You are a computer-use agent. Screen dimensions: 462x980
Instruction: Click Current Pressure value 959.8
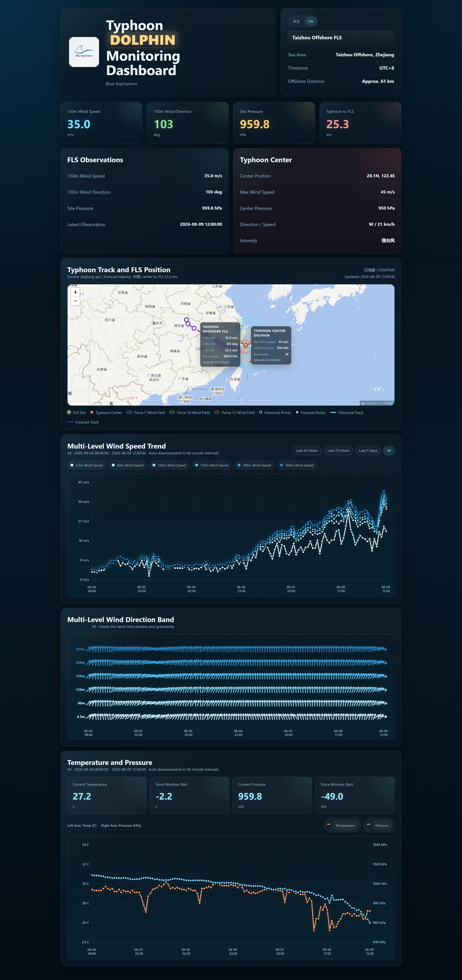pyautogui.click(x=250, y=797)
